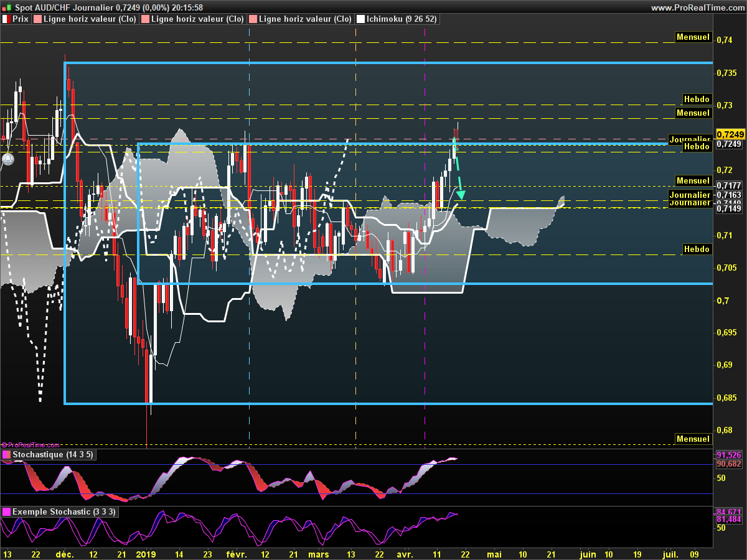Click the magenta Exemple Stochastic swatch
This screenshot has width=747, height=560.
point(6,512)
